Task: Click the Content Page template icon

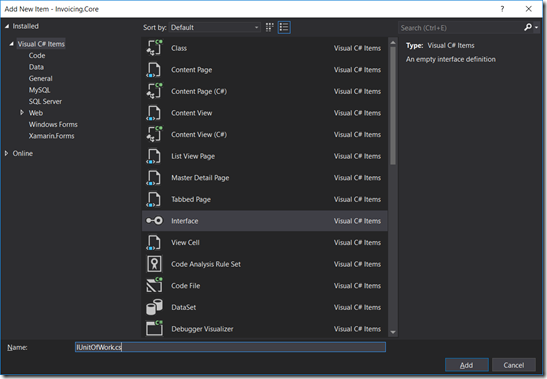Action: click(x=154, y=69)
